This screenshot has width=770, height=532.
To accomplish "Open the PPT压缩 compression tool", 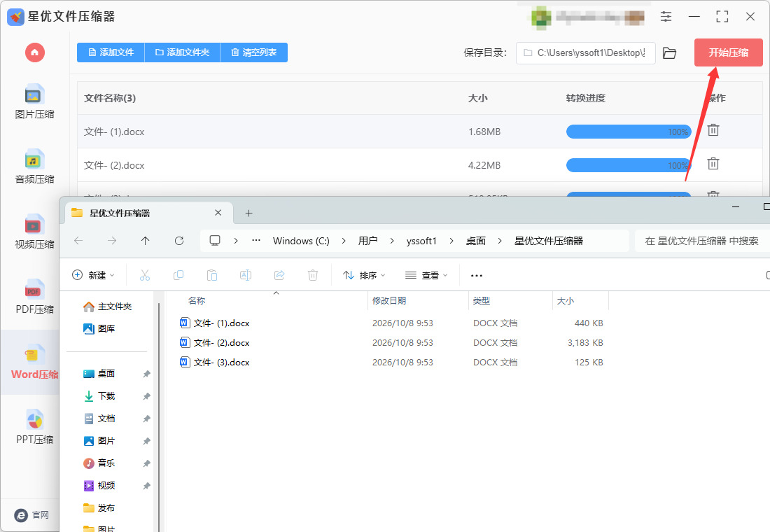I will pos(34,428).
